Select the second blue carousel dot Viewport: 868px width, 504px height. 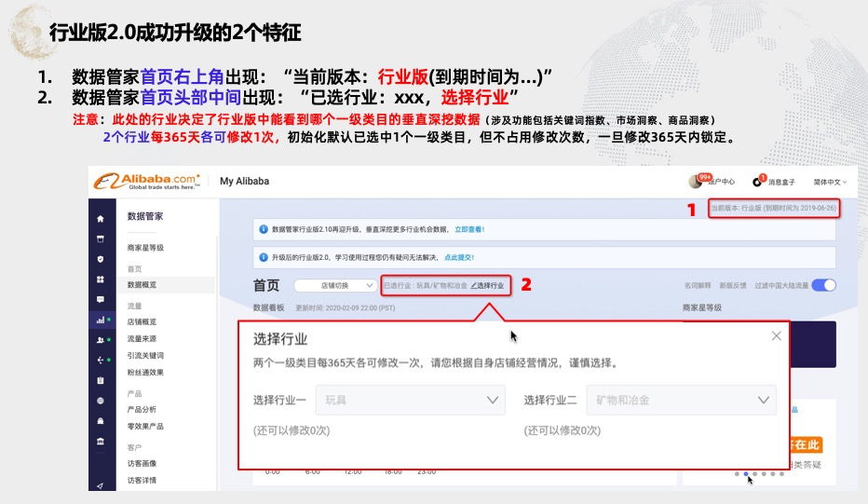point(746,474)
